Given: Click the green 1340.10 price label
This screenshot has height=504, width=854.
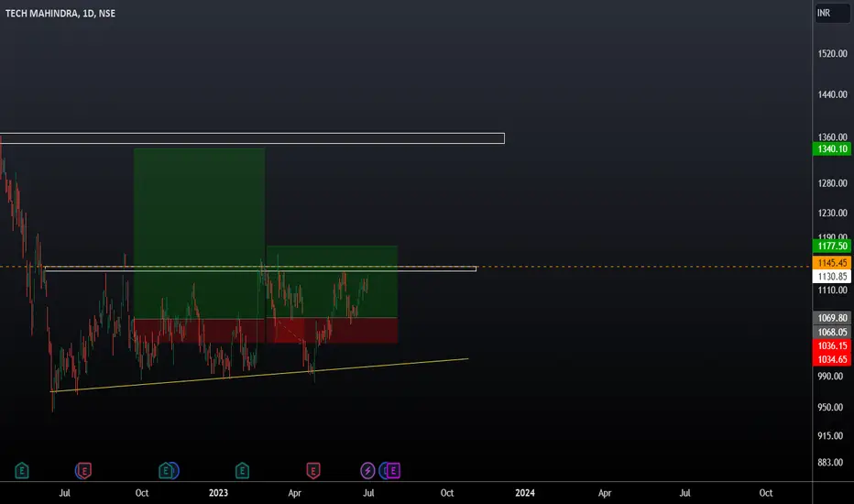Looking at the screenshot, I should point(832,148).
